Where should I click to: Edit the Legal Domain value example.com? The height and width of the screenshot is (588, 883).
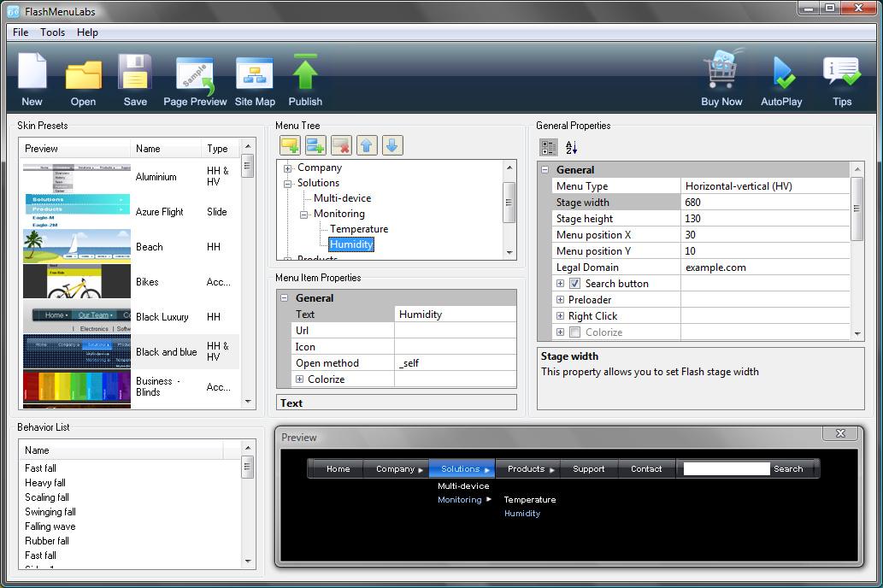pyautogui.click(x=765, y=268)
